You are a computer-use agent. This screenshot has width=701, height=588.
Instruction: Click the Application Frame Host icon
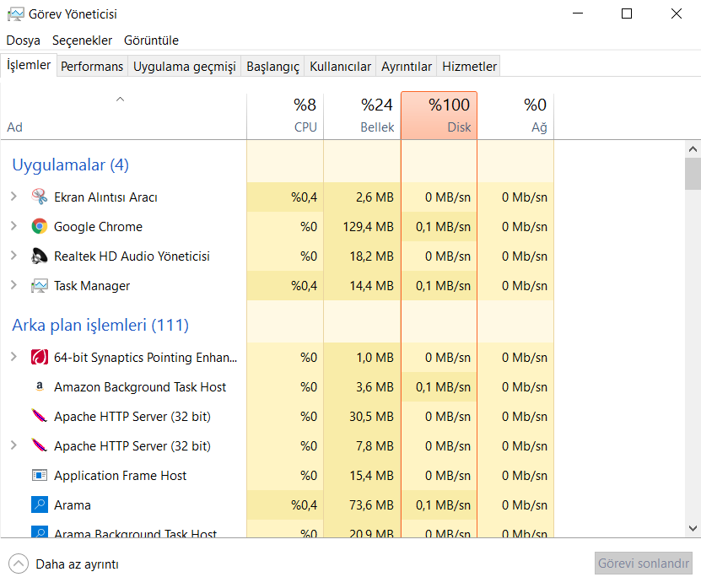(39, 475)
